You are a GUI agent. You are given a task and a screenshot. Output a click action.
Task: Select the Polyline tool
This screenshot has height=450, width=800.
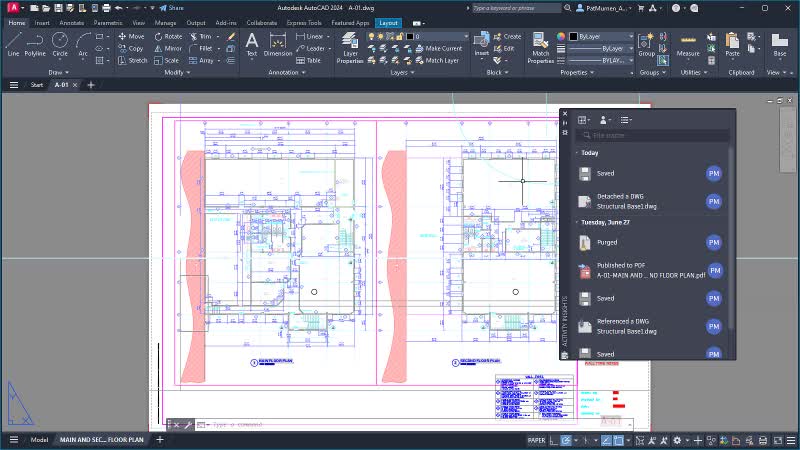click(35, 44)
